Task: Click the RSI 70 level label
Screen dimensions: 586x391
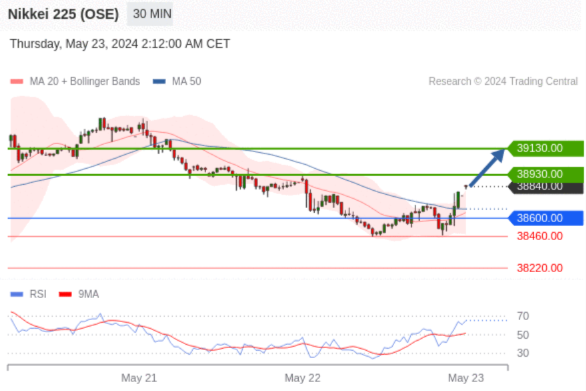Action: coord(523,316)
